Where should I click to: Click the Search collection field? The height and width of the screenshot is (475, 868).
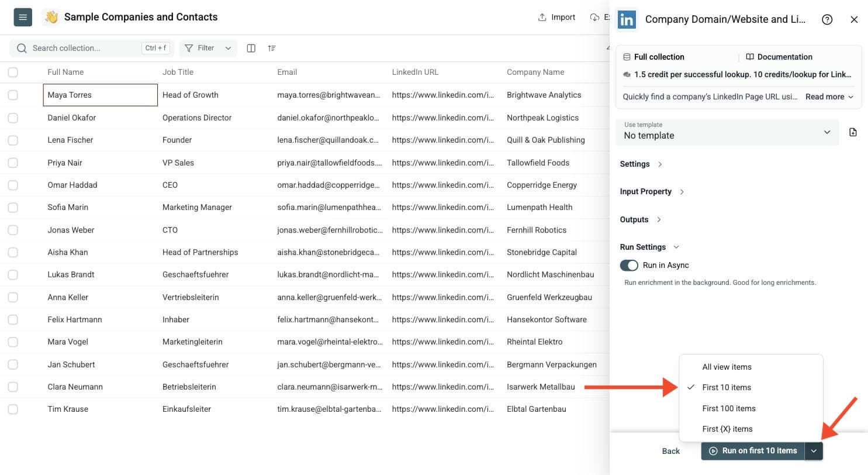click(x=92, y=48)
